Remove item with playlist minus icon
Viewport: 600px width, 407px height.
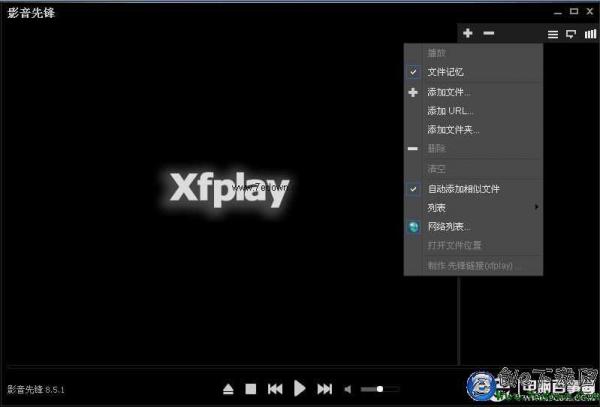pyautogui.click(x=489, y=33)
